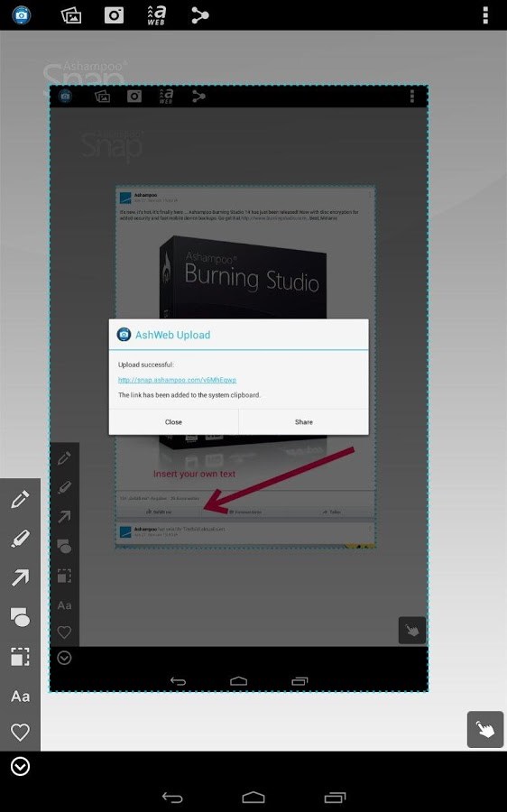The height and width of the screenshot is (812, 507).
Task: Tap the camera capture icon in top bar
Action: click(114, 15)
